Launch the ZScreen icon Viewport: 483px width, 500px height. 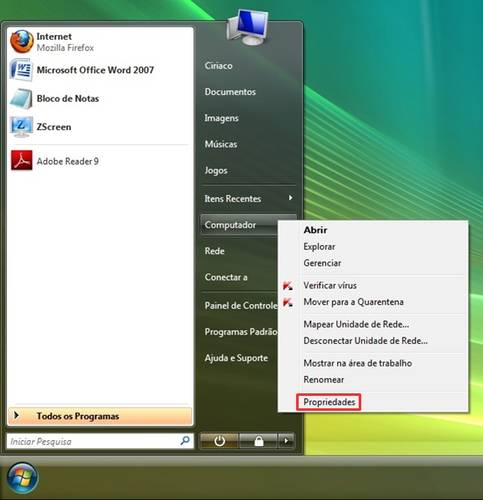click(21, 127)
